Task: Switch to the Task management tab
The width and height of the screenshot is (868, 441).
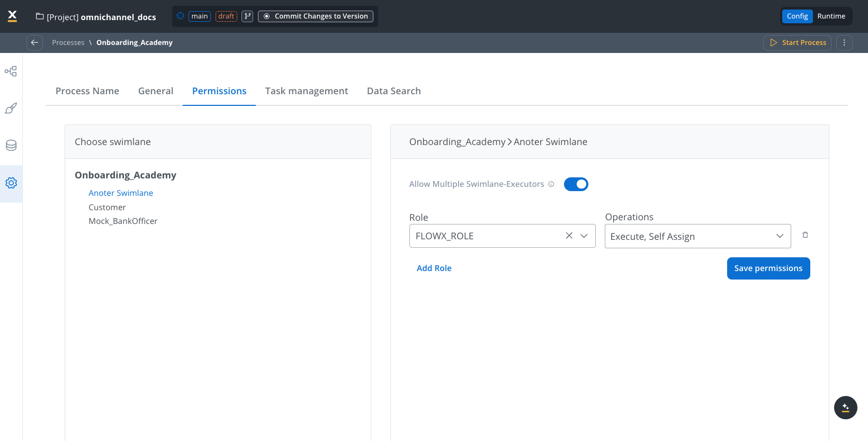Action: pos(307,91)
